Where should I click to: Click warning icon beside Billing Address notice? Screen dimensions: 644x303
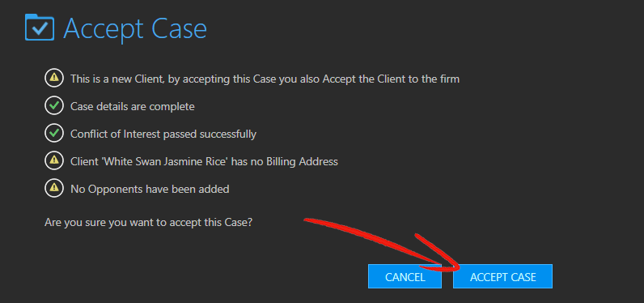coord(54,161)
